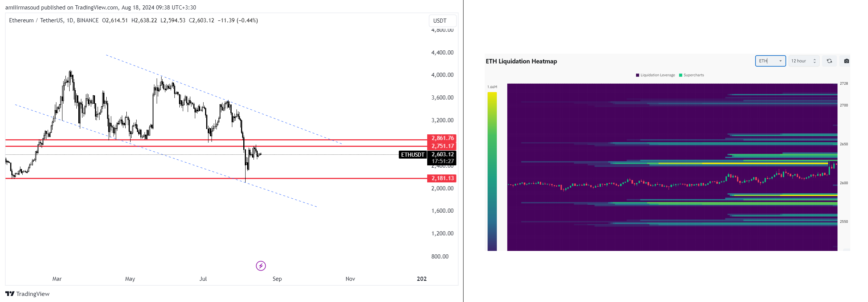Click the current price 2,603.12 label
Image resolution: width=868 pixels, height=302 pixels.
pos(442,154)
